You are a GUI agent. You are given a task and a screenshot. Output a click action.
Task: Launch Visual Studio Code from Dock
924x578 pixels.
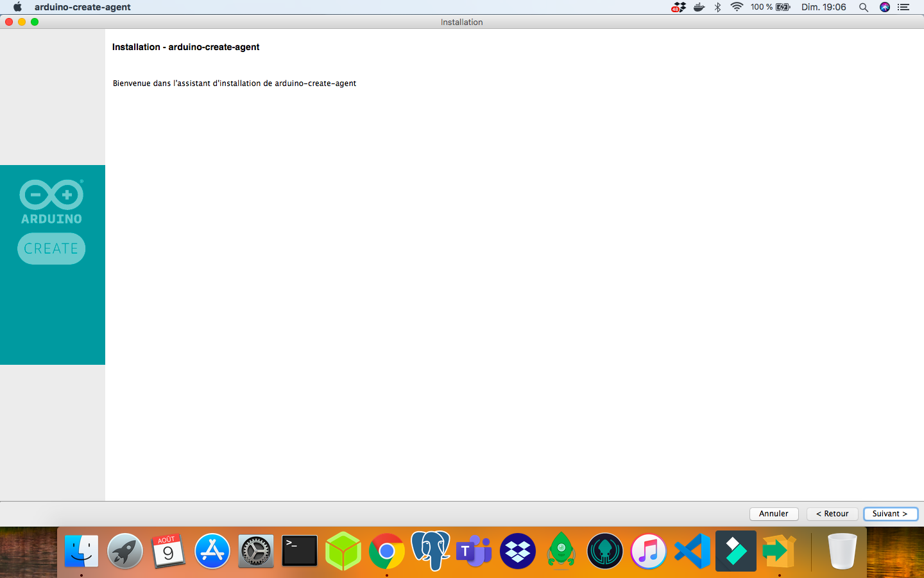tap(692, 551)
